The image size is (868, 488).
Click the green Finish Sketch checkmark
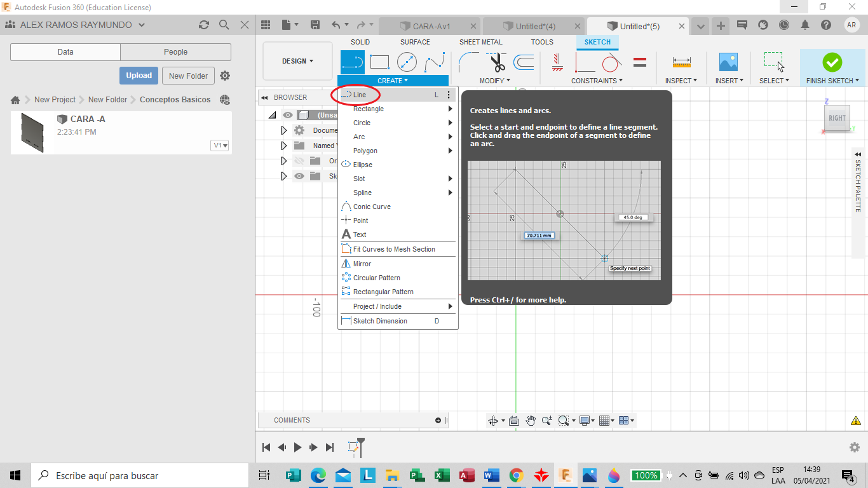(832, 62)
